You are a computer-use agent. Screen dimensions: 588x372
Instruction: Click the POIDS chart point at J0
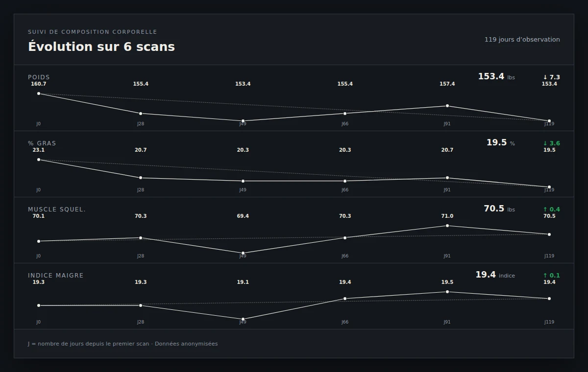[x=39, y=93]
